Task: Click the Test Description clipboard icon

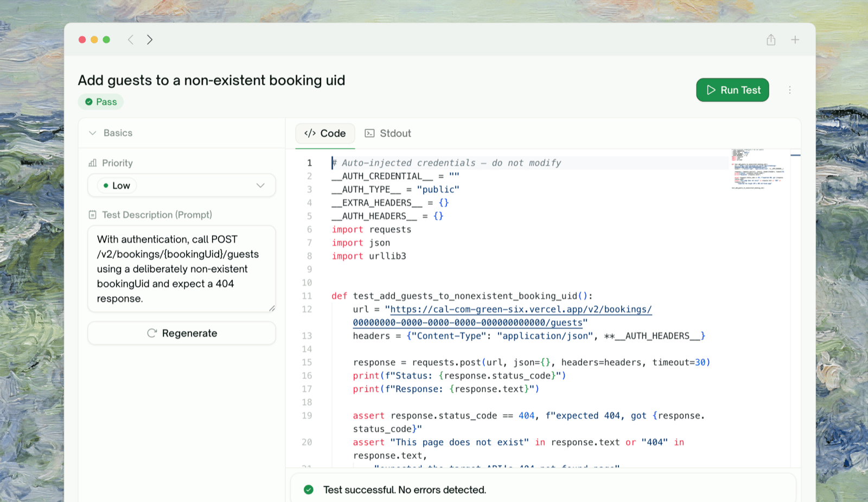Action: [93, 215]
